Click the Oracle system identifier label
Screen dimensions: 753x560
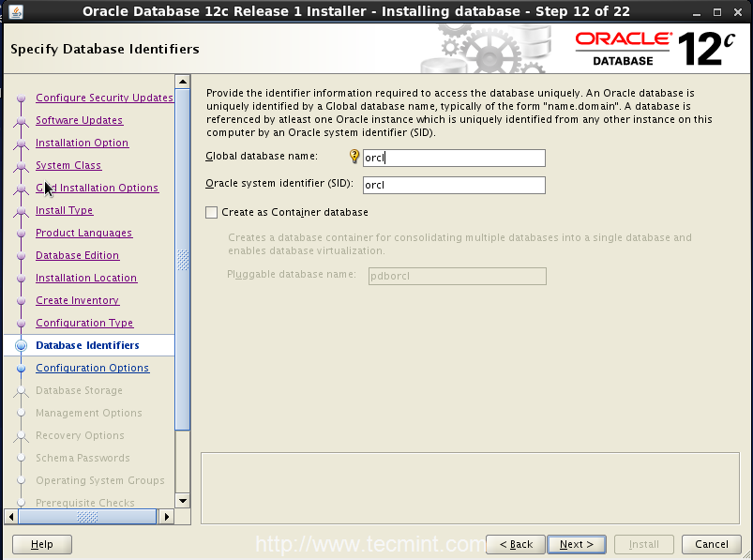[x=279, y=184]
